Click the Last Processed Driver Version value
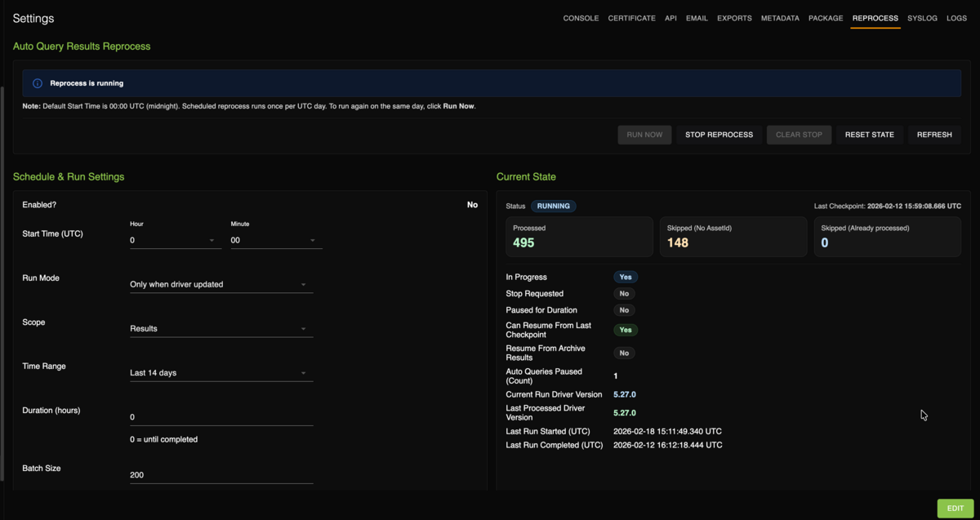Screen dimensions: 980x520 pyautogui.click(x=625, y=413)
